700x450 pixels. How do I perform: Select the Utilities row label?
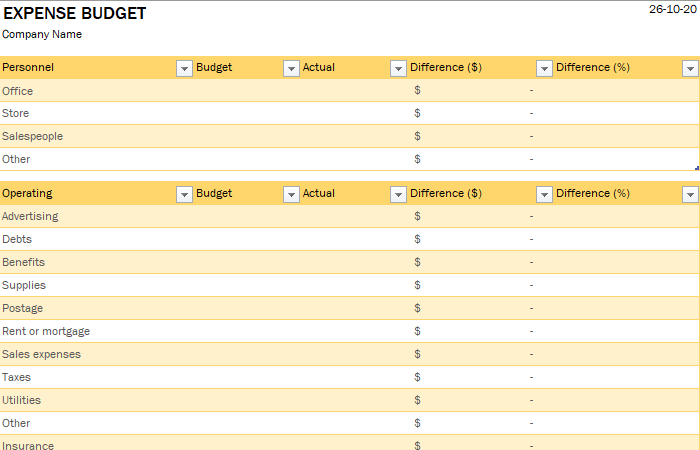coord(21,400)
